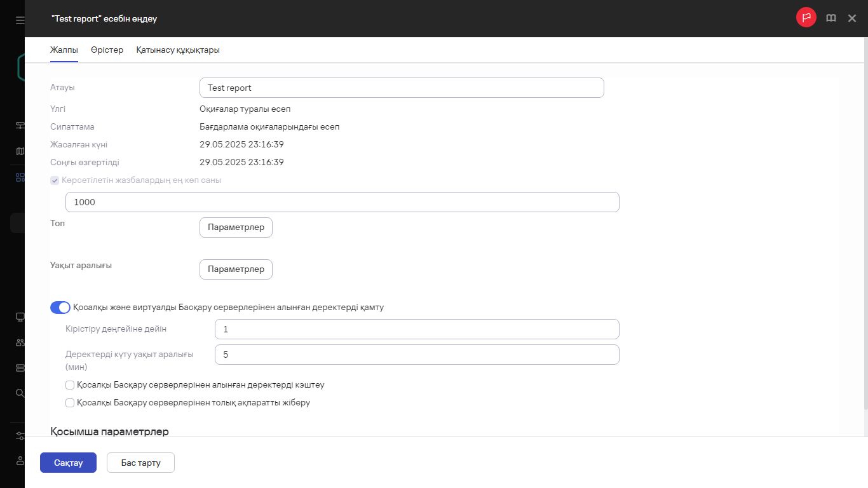Open the hamburger menu in the sidebar
The height and width of the screenshot is (488, 868).
point(20,20)
